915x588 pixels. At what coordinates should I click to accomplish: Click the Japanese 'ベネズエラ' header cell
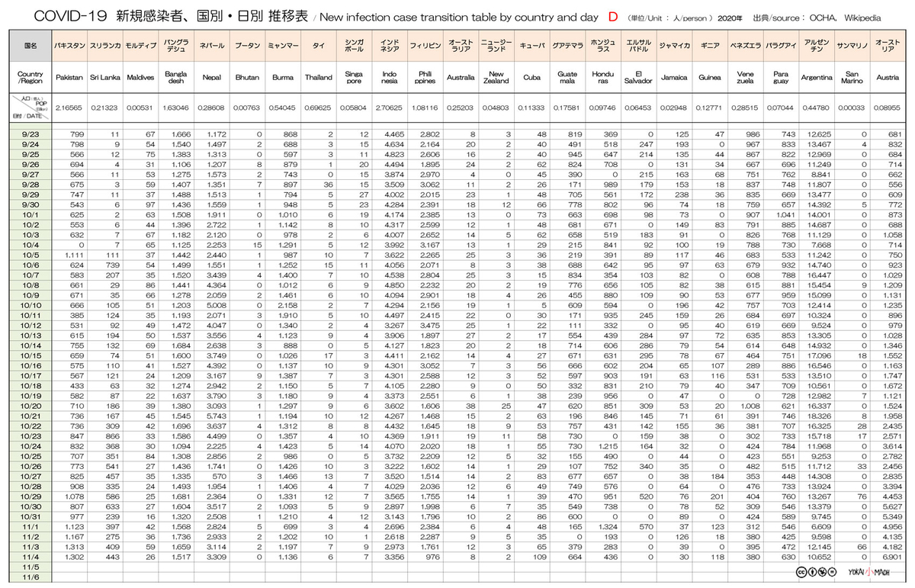click(x=745, y=46)
